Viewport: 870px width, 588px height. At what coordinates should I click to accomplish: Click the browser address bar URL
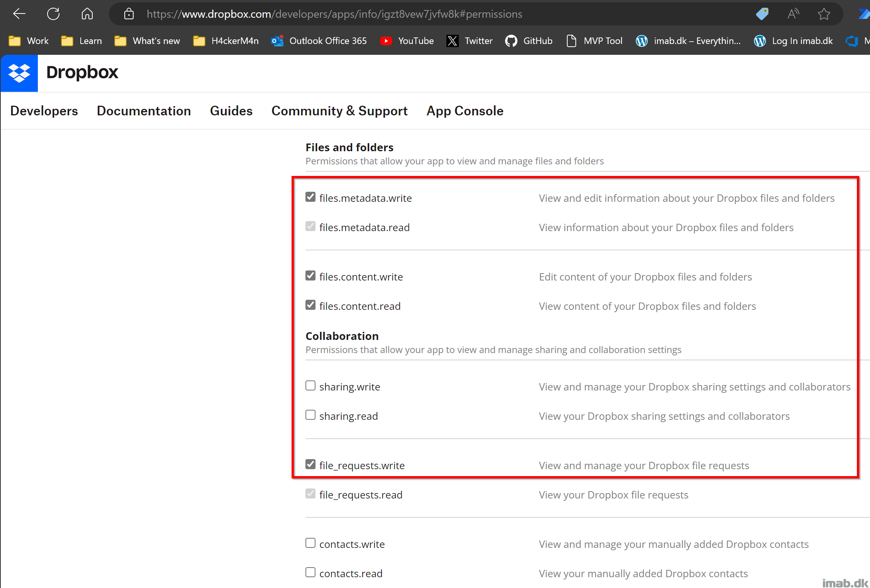[x=334, y=14]
